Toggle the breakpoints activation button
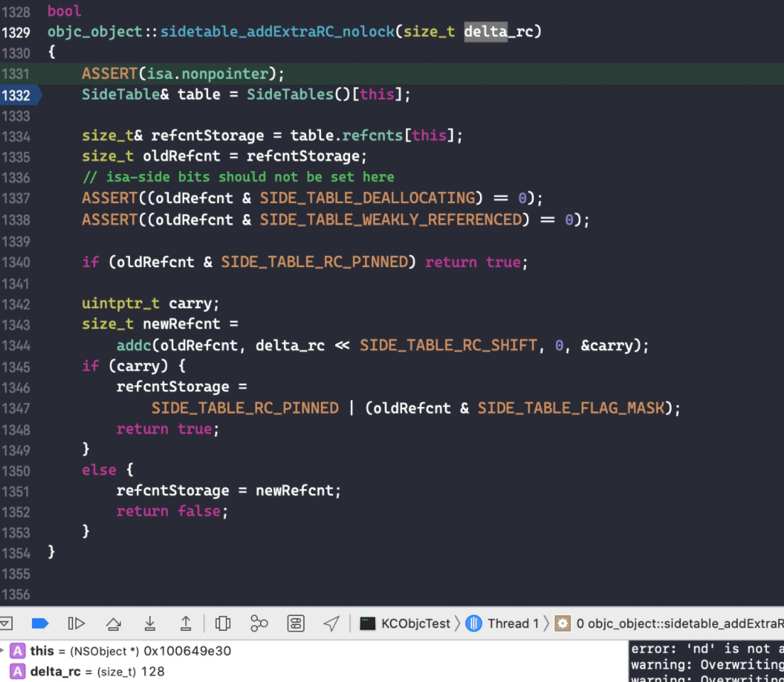The height and width of the screenshot is (682, 784). point(40,624)
